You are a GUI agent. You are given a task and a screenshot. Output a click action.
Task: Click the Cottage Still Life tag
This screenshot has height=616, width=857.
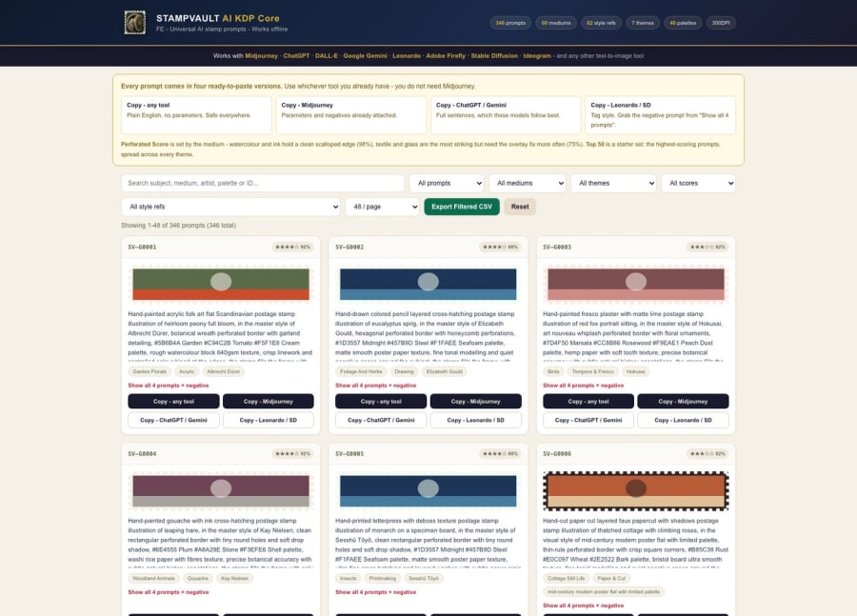[x=567, y=578]
